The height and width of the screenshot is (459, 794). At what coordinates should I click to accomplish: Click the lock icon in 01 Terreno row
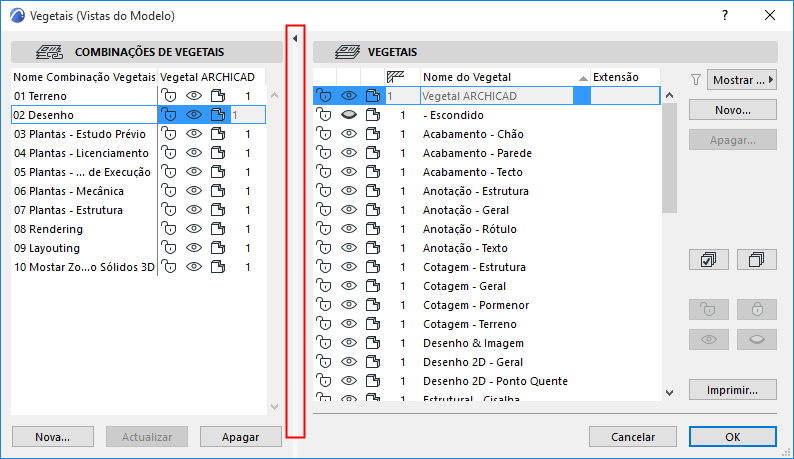click(x=169, y=96)
